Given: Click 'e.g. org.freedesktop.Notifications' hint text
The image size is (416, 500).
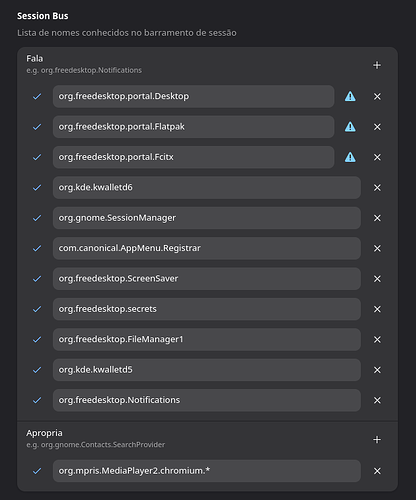Looking at the screenshot, I should [84, 70].
